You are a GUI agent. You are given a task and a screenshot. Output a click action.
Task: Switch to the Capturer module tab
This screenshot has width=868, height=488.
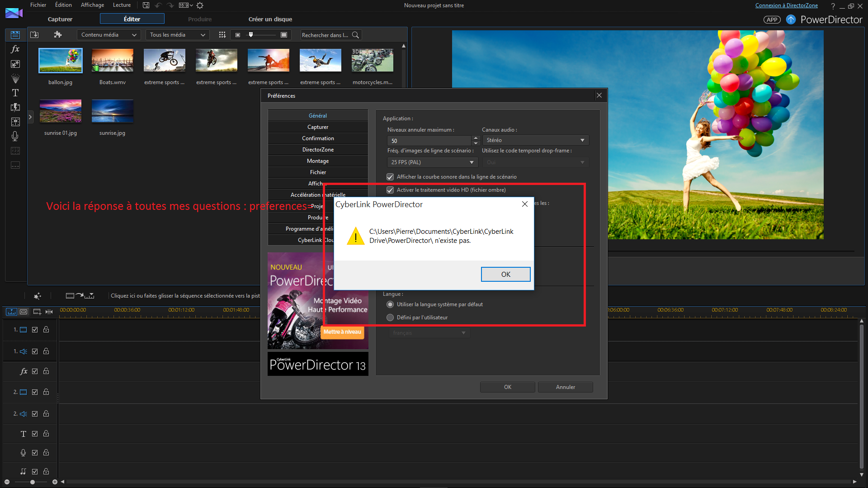pos(60,19)
